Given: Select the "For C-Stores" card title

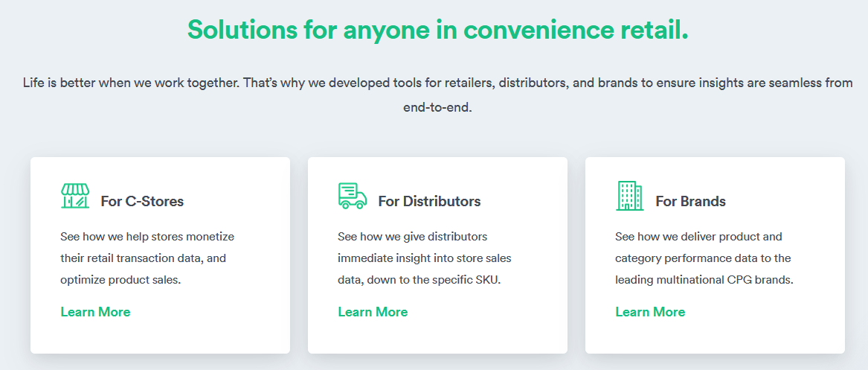Looking at the screenshot, I should pyautogui.click(x=142, y=201).
